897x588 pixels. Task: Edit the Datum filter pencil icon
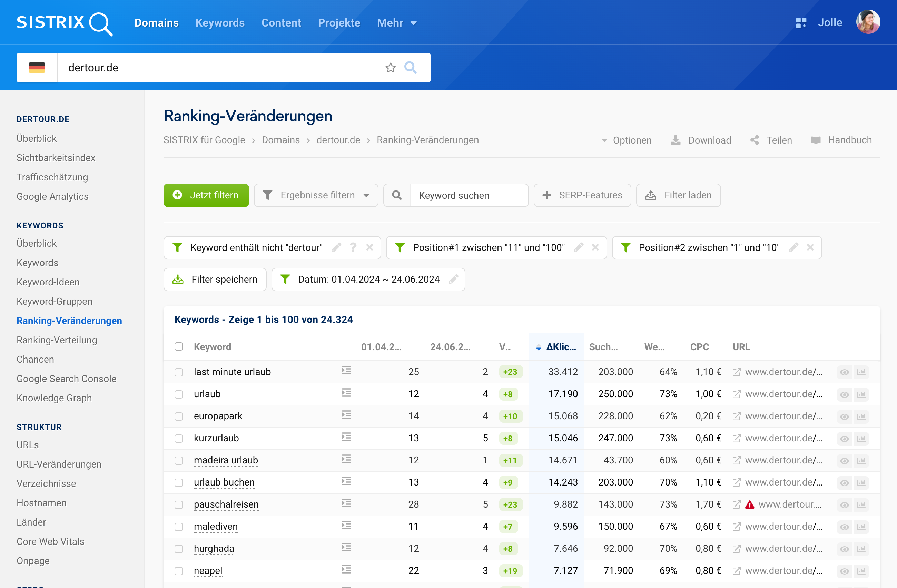(454, 279)
